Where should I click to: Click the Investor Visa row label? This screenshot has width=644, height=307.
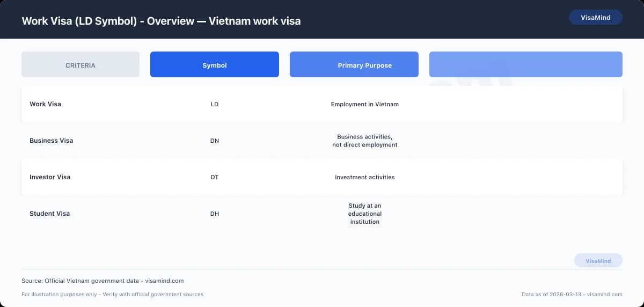coord(50,177)
